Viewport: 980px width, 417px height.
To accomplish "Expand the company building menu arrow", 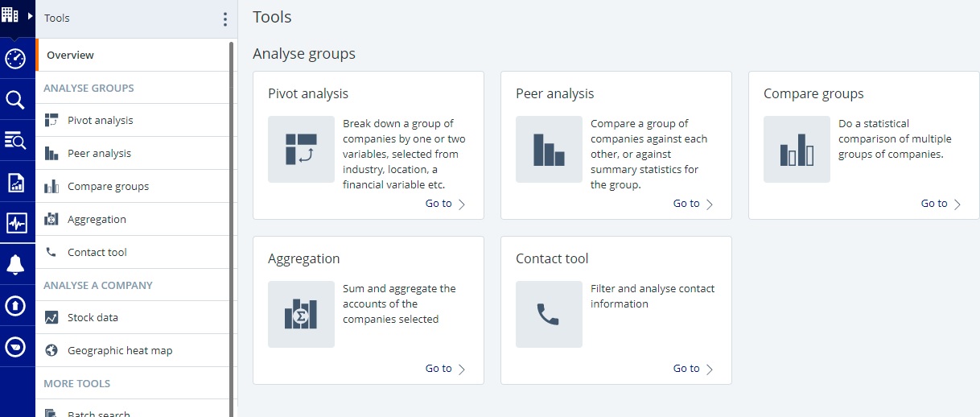I will click(30, 15).
